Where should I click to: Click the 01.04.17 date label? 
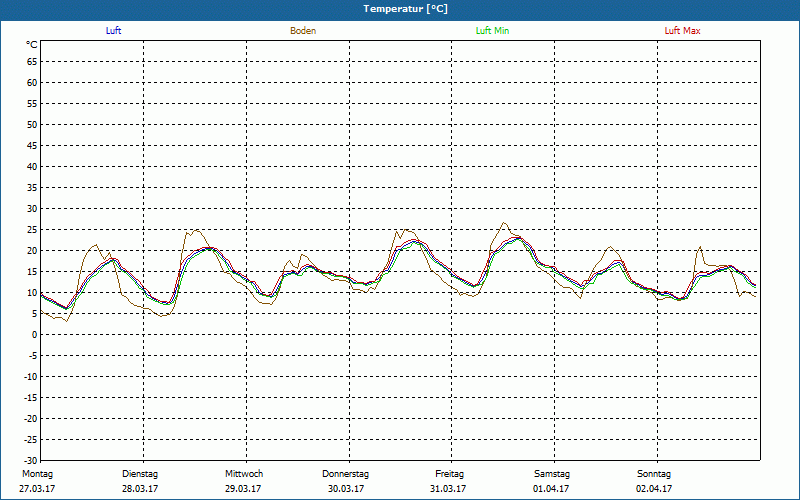tap(551, 489)
